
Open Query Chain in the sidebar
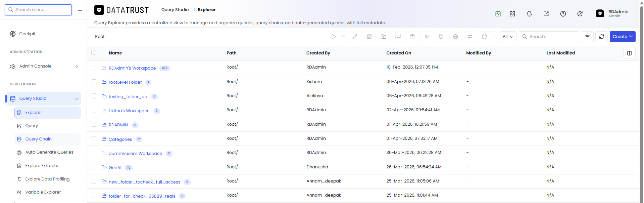(x=47, y=139)
